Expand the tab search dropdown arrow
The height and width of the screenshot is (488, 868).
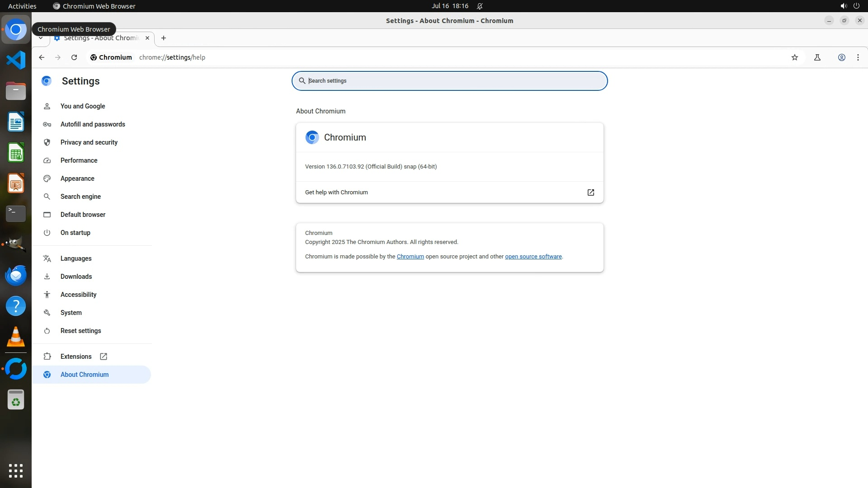41,38
